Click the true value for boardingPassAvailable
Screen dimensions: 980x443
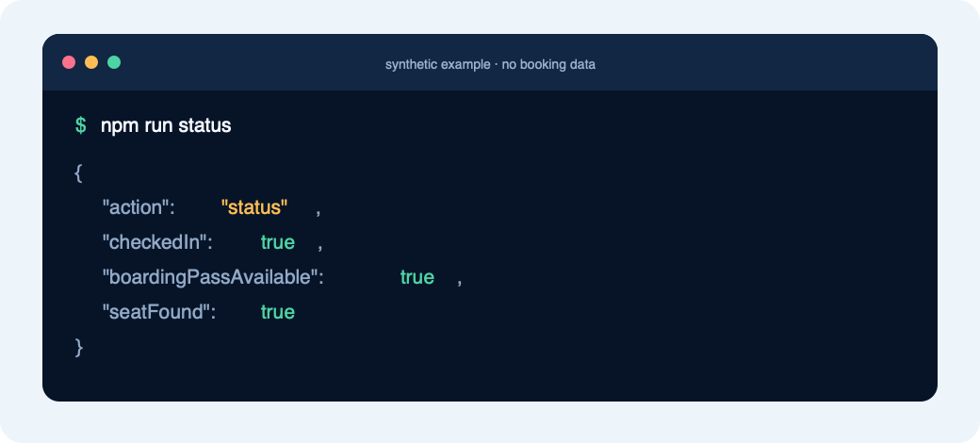coord(416,277)
